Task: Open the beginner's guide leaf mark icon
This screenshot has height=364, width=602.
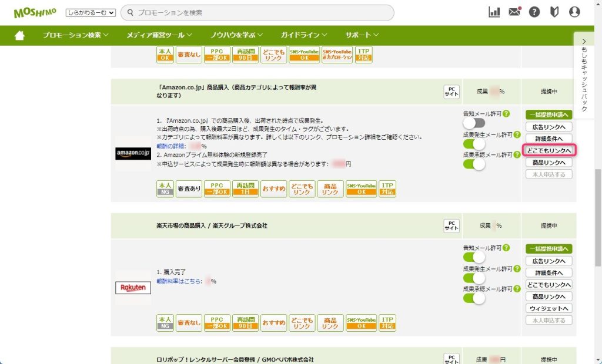Action: (x=554, y=12)
